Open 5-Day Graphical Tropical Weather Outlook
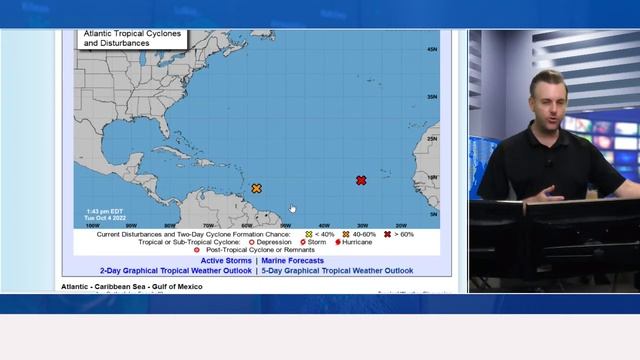640x360 pixels. pos(337,271)
